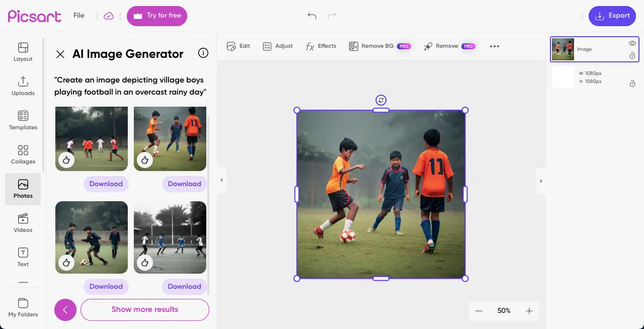Like the orange jersey boys result
Screen dimensions: 644x329
[x=145, y=160]
